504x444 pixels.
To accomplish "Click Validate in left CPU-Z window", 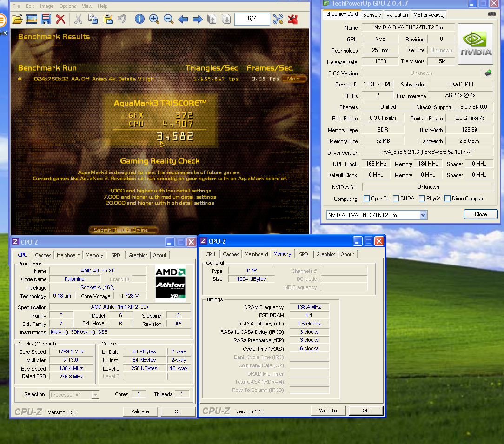I will [x=140, y=411].
